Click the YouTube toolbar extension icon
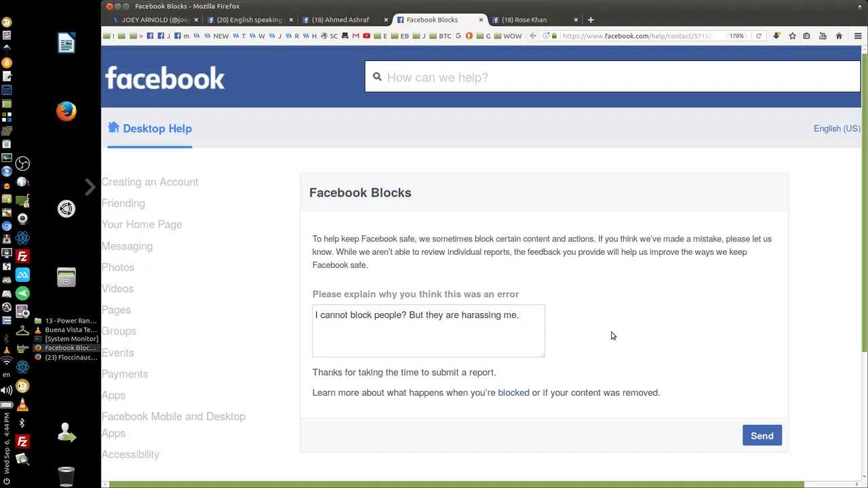 [x=823, y=36]
